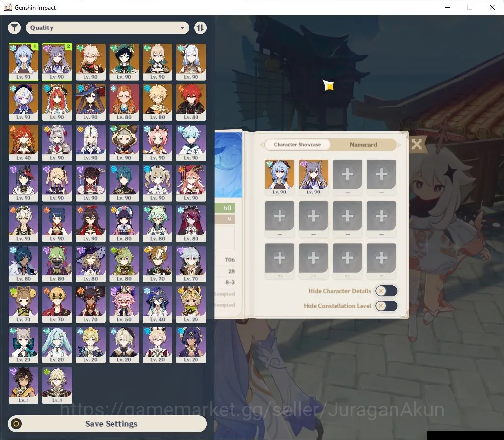Viewport: 504px width, 440px height.
Task: Select Kaveh's Lv. 1 portrait
Action: [57, 385]
